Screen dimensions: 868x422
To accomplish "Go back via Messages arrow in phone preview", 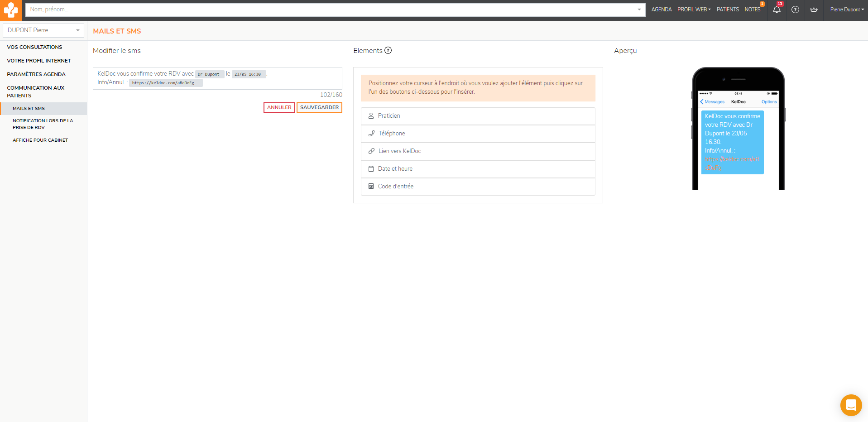I will [x=712, y=102].
